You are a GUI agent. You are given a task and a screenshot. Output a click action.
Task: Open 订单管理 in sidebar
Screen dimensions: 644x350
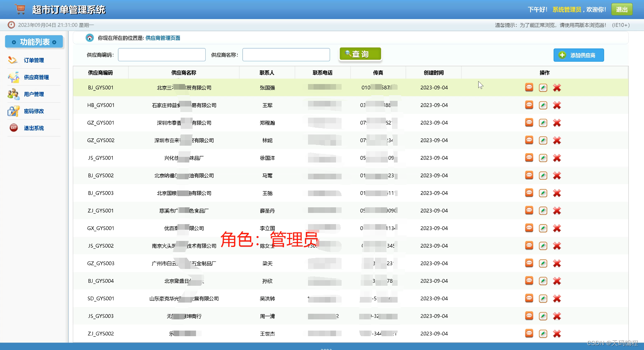coord(34,60)
